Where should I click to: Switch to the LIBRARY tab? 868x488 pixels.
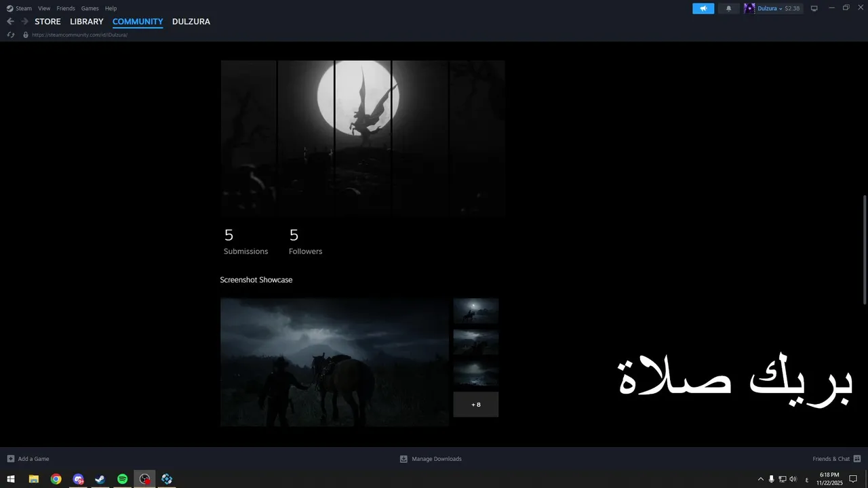click(x=87, y=22)
